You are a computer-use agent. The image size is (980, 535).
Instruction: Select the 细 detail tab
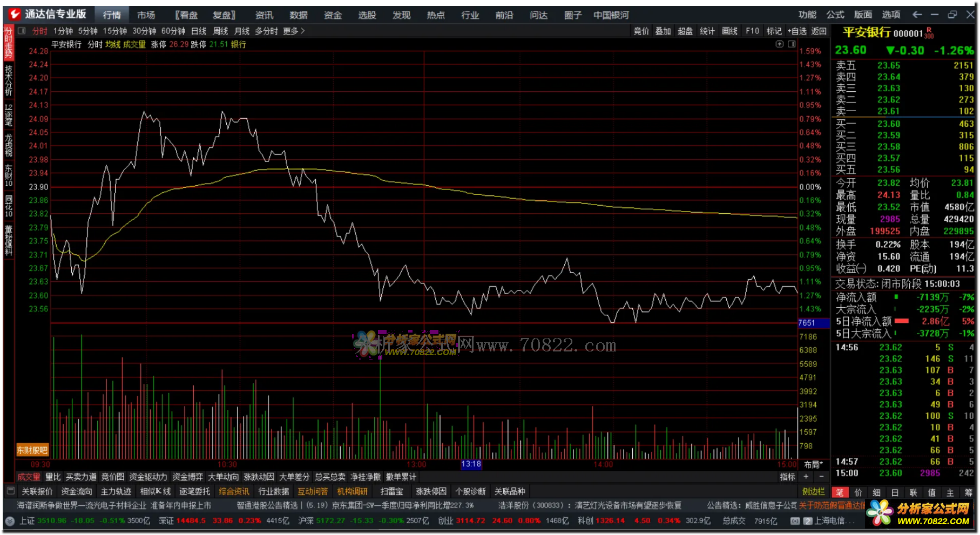[x=877, y=492]
